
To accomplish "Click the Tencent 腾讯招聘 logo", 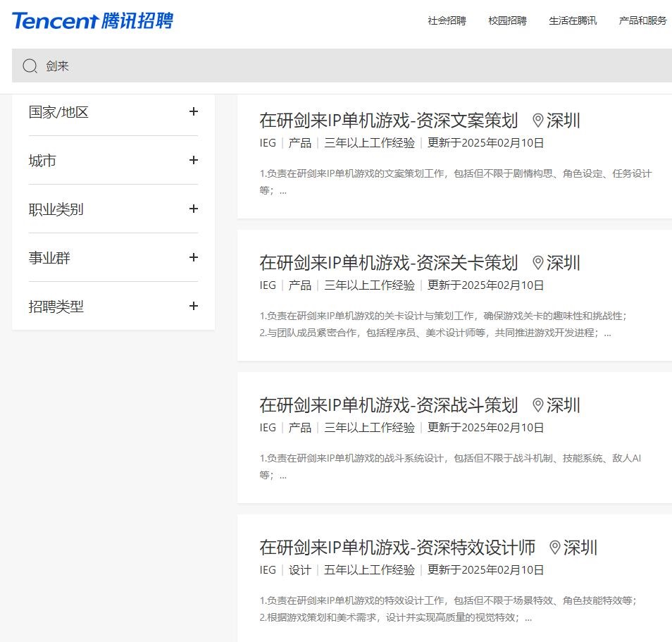I will point(92,20).
